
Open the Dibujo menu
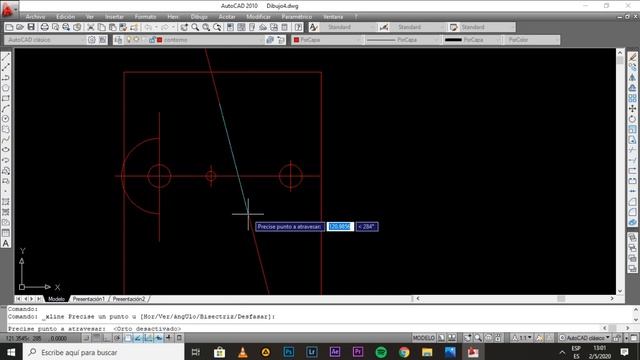tap(199, 17)
